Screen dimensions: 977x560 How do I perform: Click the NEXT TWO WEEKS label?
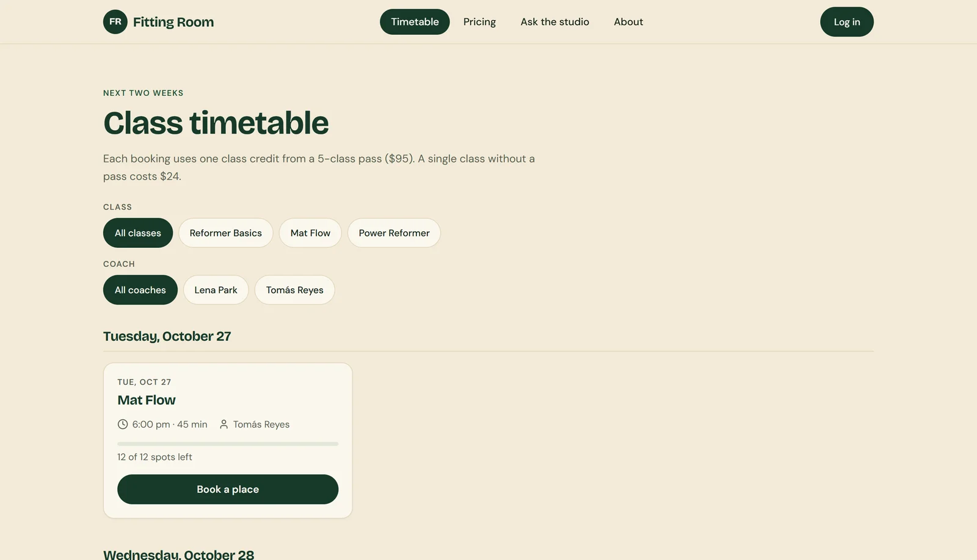(143, 93)
